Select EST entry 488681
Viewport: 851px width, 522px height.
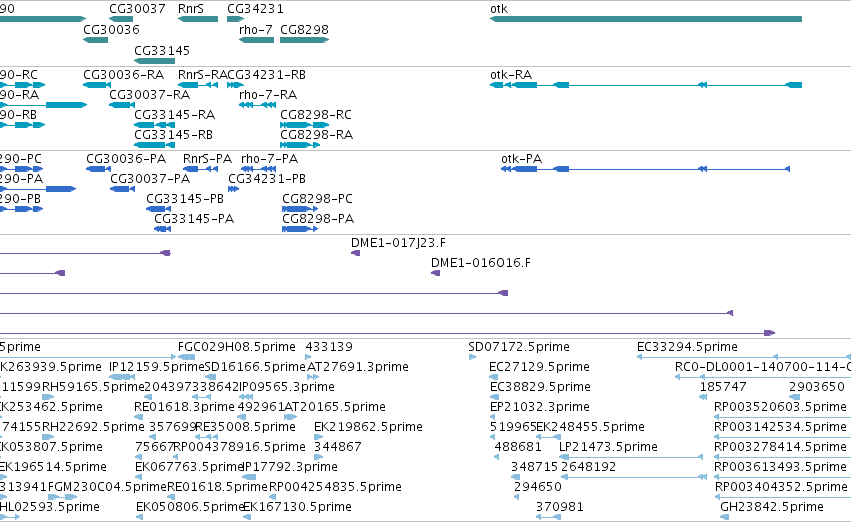click(518, 447)
